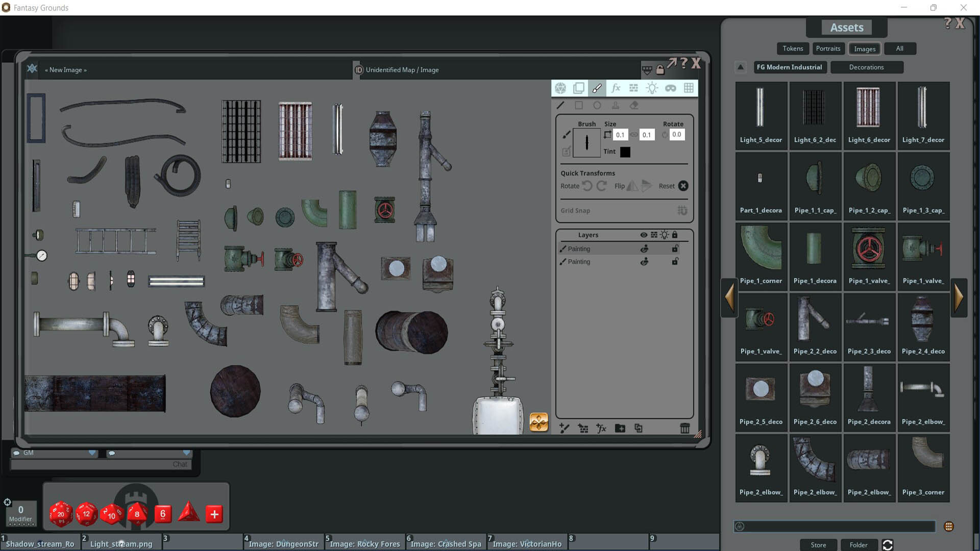The width and height of the screenshot is (980, 551).
Task: Open the effects (fx) toolbar panel
Action: [616, 88]
